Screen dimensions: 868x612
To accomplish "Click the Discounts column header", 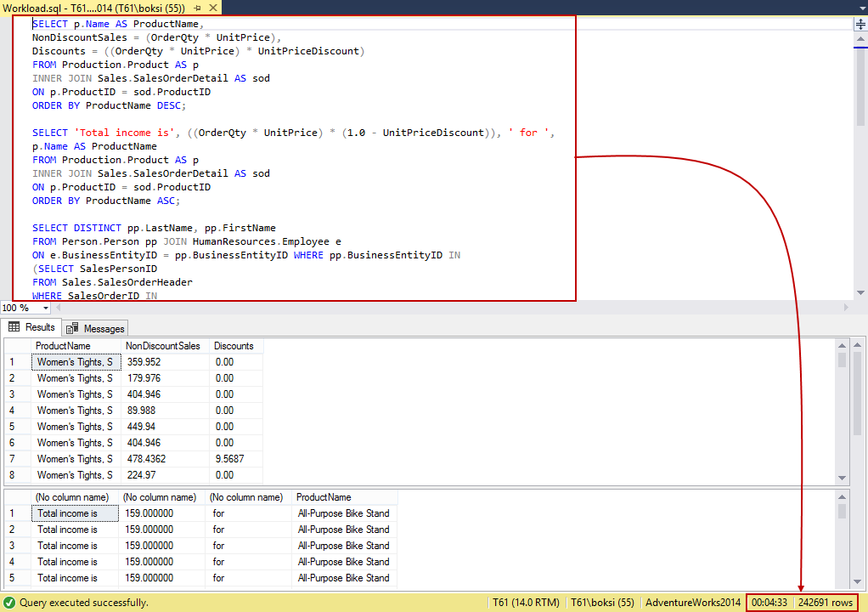I will tap(236, 346).
